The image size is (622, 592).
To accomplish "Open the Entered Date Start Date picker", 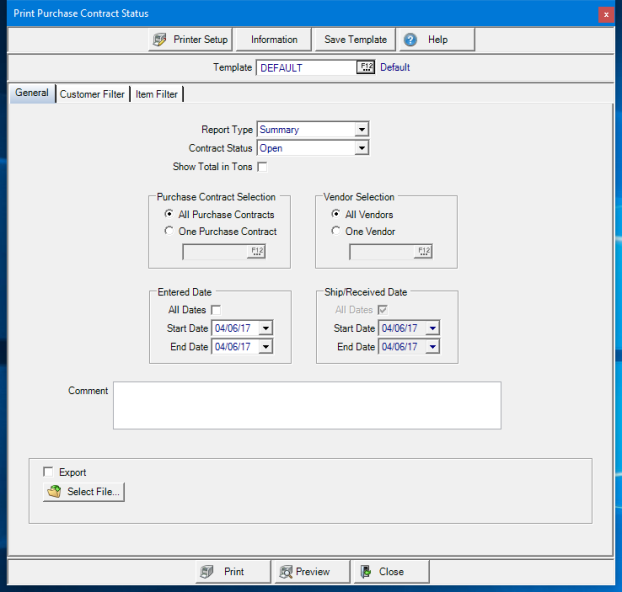I will tap(266, 328).
